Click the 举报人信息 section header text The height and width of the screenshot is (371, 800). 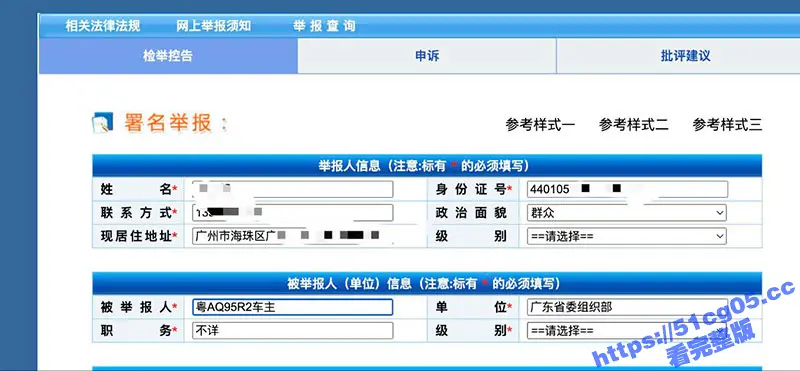pyautogui.click(x=423, y=166)
